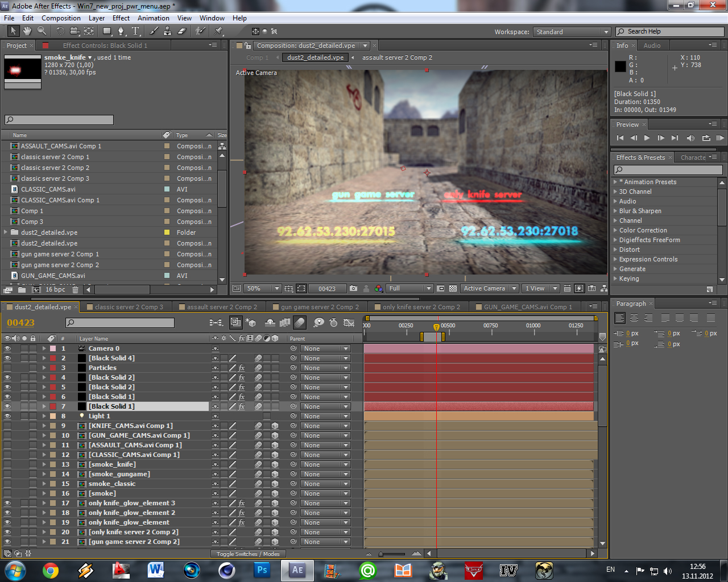Toggle transparency grid in composition viewer
This screenshot has width=728, height=582.
(453, 289)
